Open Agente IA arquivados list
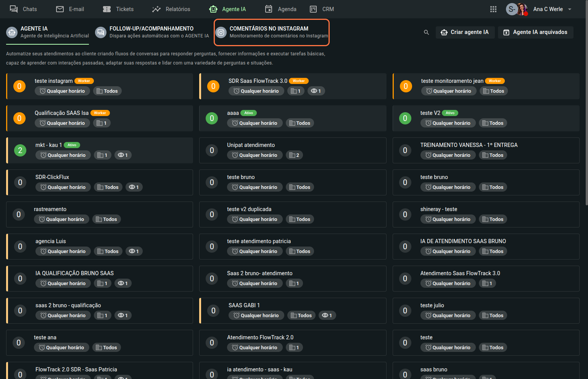Viewport: 588px width, 379px height. [x=535, y=32]
